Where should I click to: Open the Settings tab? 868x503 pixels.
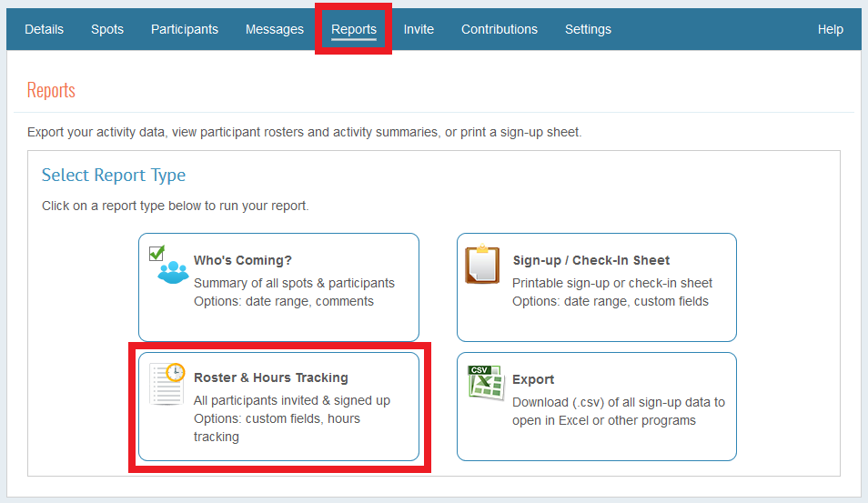tap(588, 29)
